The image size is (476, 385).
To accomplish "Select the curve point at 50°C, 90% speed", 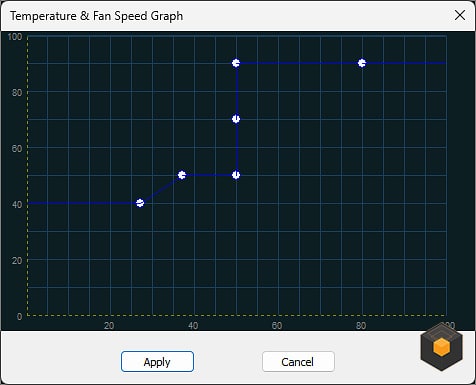I will click(x=236, y=63).
